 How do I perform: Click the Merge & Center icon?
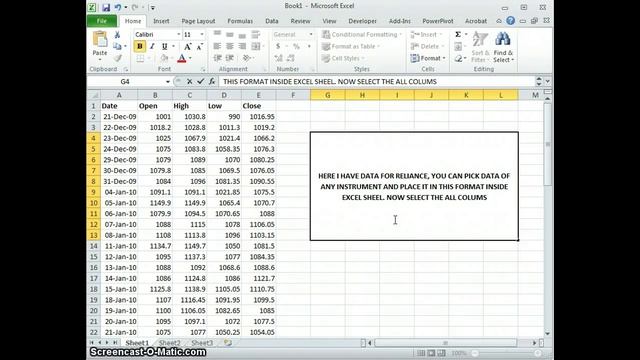tap(256, 47)
